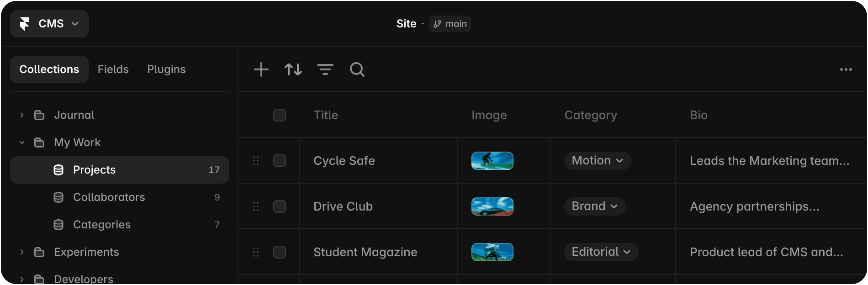Click the 'Agency partnerships...' bio cell
The height and width of the screenshot is (285, 868).
click(x=771, y=206)
